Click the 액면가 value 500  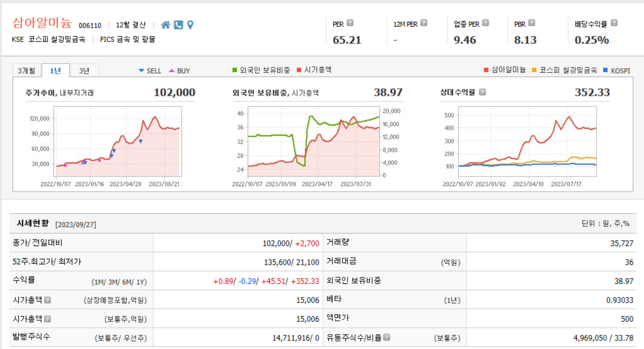point(627,319)
